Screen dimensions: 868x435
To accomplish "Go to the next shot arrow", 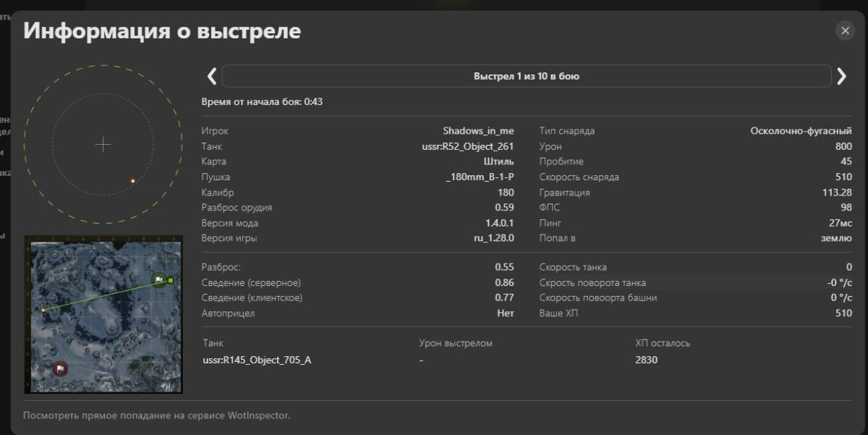I will click(841, 76).
